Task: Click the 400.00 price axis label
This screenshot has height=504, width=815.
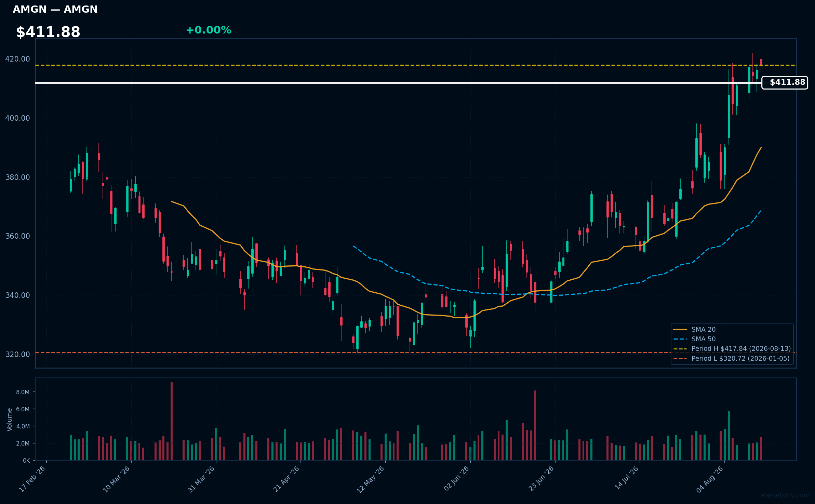Action: click(x=17, y=118)
